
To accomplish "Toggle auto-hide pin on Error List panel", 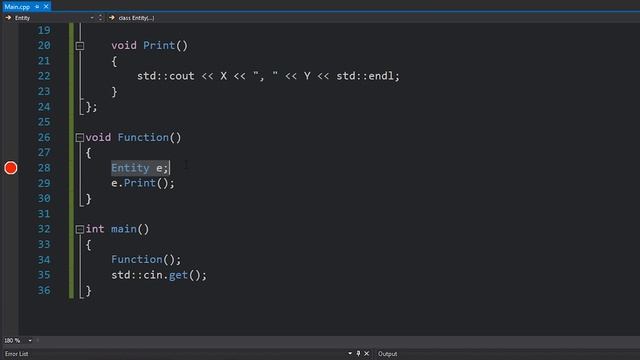I will (x=358, y=353).
